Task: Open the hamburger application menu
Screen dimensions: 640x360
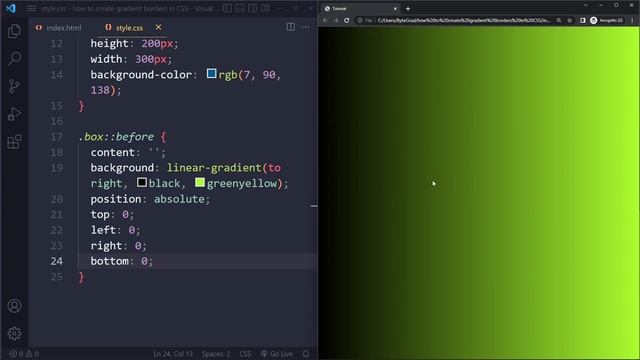Action: [x=31, y=8]
